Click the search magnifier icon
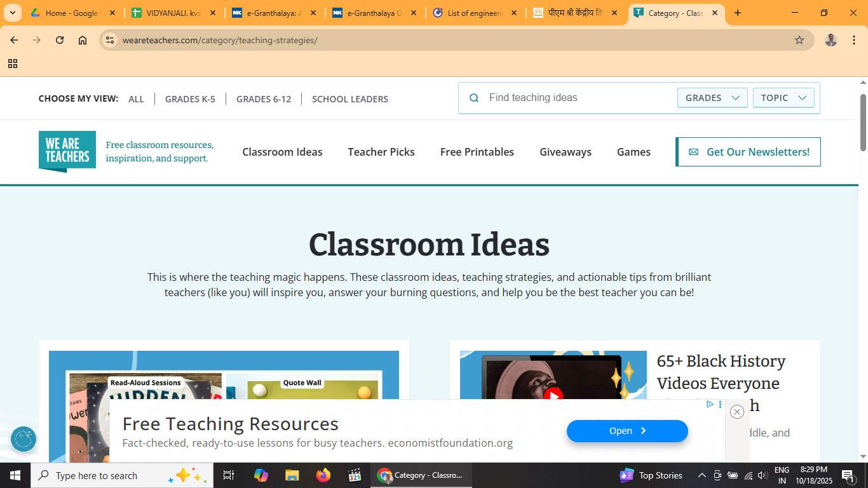 tap(474, 98)
